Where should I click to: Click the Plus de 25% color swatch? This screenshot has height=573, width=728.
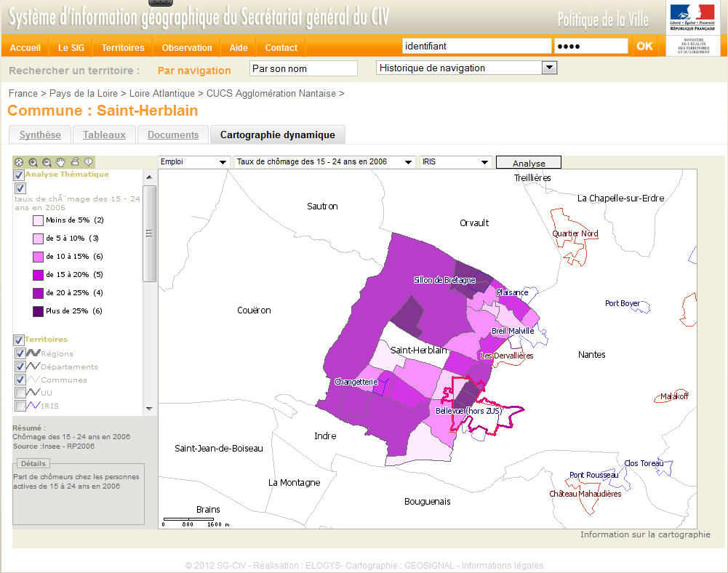click(x=38, y=311)
